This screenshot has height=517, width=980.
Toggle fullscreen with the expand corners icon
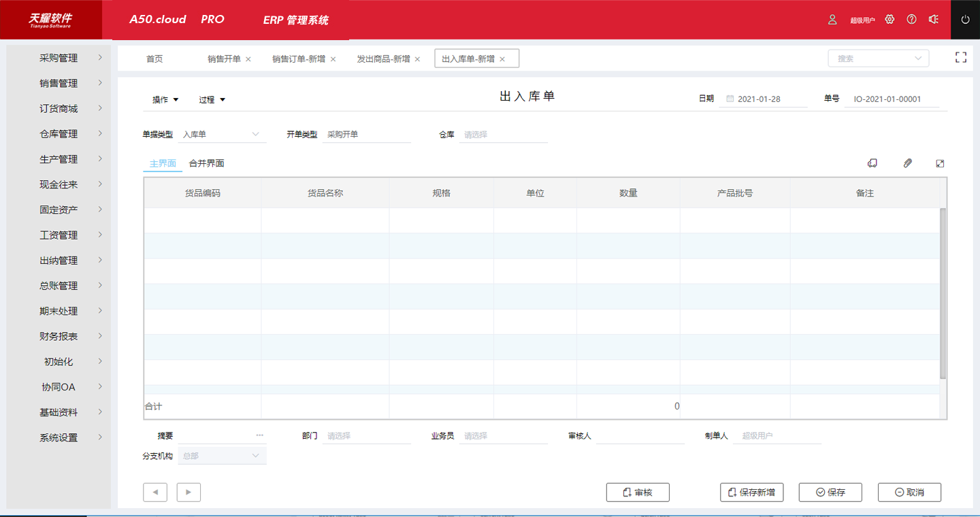(x=961, y=58)
